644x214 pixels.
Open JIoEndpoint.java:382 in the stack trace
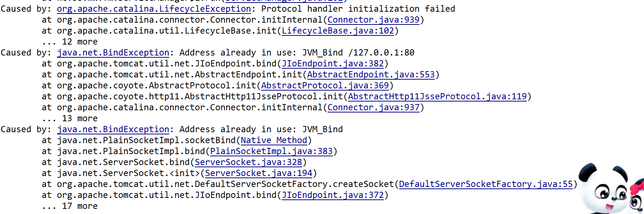click(x=333, y=64)
